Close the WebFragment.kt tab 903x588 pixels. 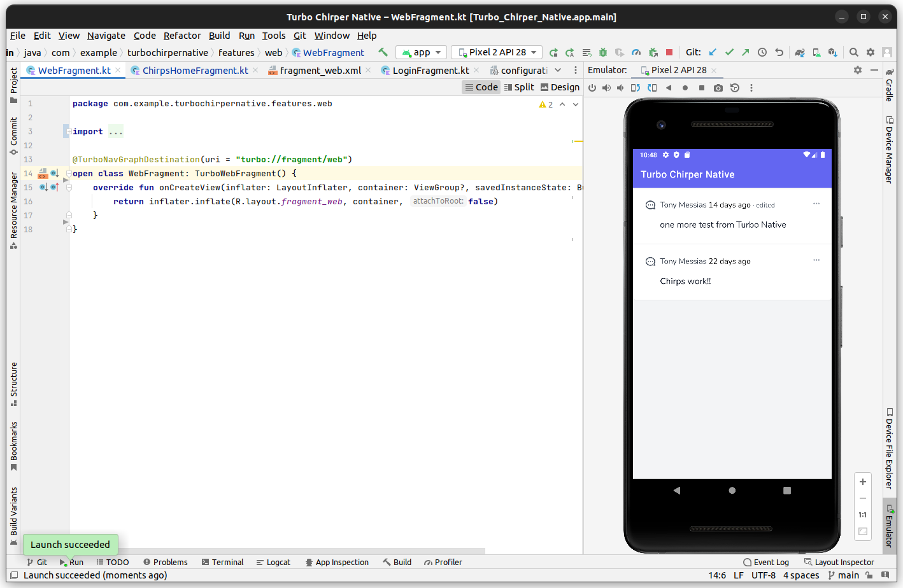point(118,71)
